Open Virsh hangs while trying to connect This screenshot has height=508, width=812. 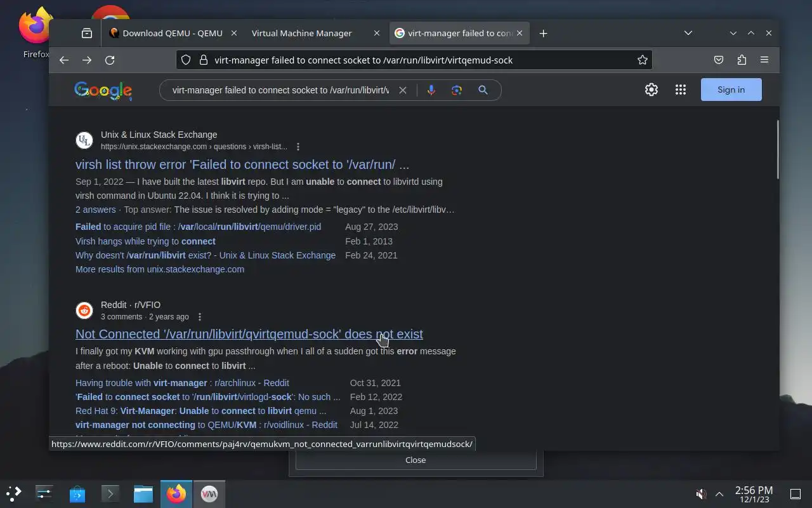(x=145, y=241)
